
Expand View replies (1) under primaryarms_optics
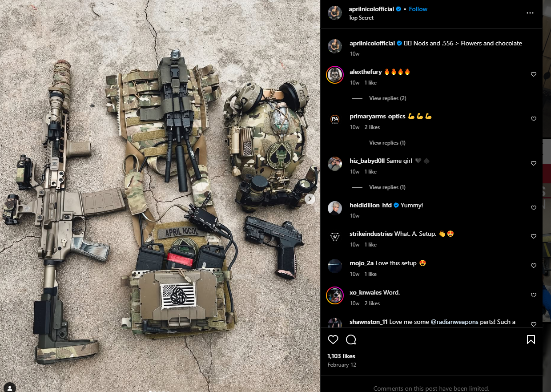(387, 143)
